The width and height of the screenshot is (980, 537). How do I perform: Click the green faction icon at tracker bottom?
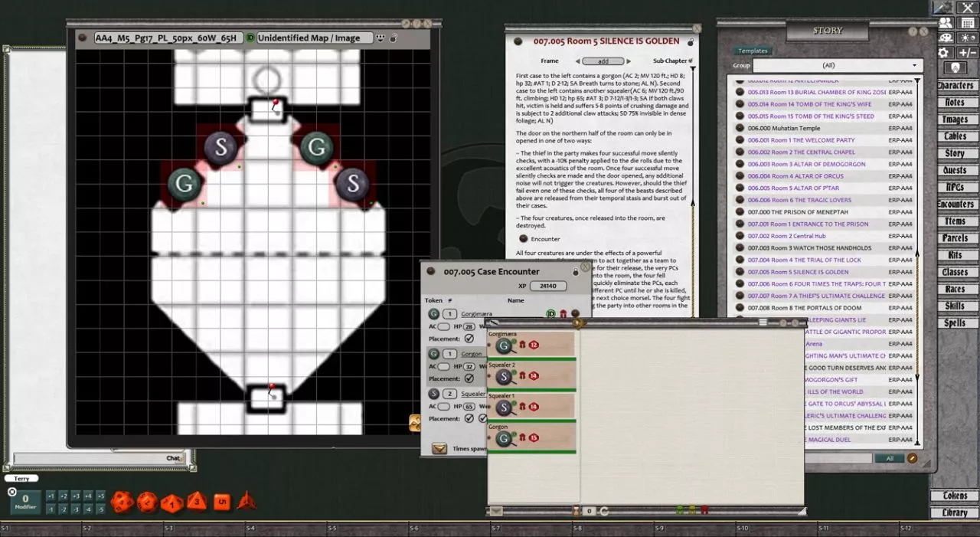pyautogui.click(x=679, y=510)
